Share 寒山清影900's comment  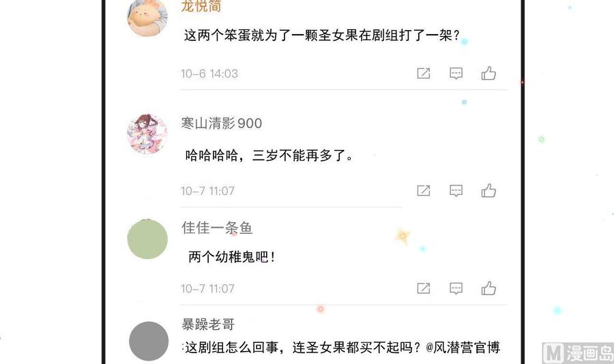[x=423, y=191]
